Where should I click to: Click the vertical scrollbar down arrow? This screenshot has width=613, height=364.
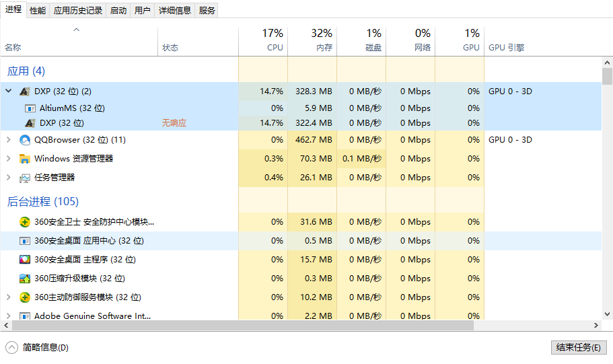[x=607, y=314]
